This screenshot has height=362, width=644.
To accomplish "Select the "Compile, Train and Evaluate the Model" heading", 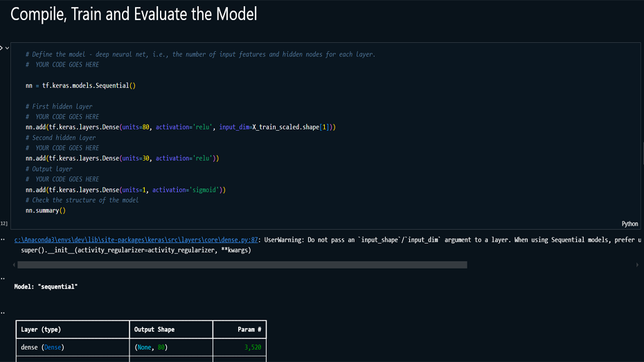I will pyautogui.click(x=134, y=14).
